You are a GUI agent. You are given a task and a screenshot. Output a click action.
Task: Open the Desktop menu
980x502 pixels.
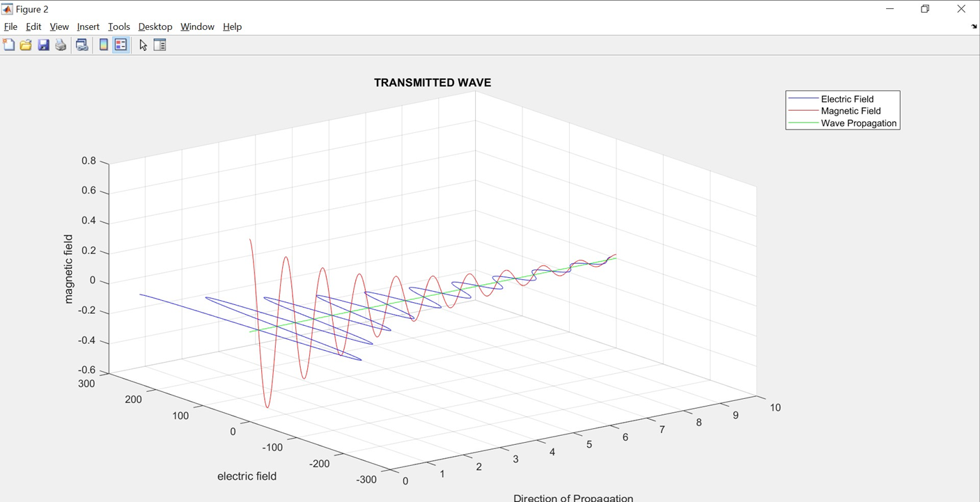[x=155, y=26]
